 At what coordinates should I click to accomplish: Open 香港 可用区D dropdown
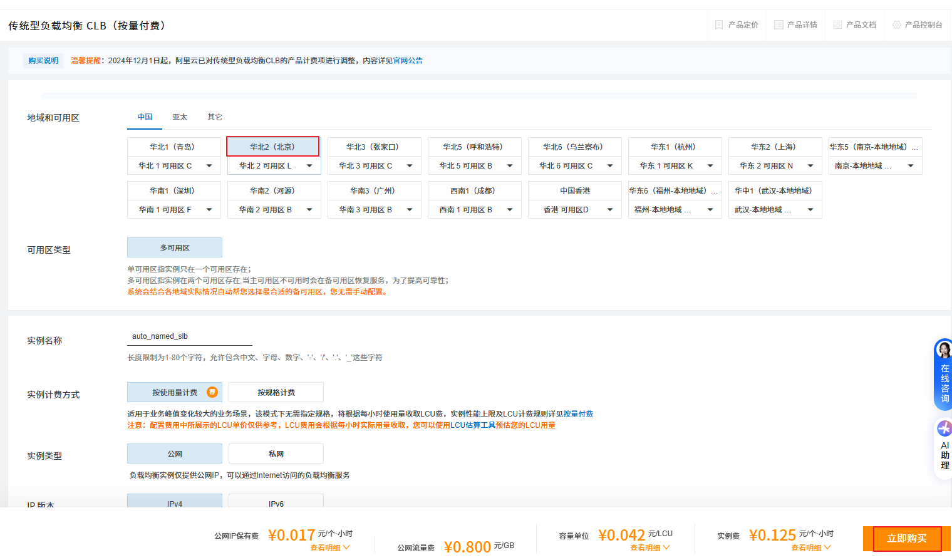coord(575,209)
